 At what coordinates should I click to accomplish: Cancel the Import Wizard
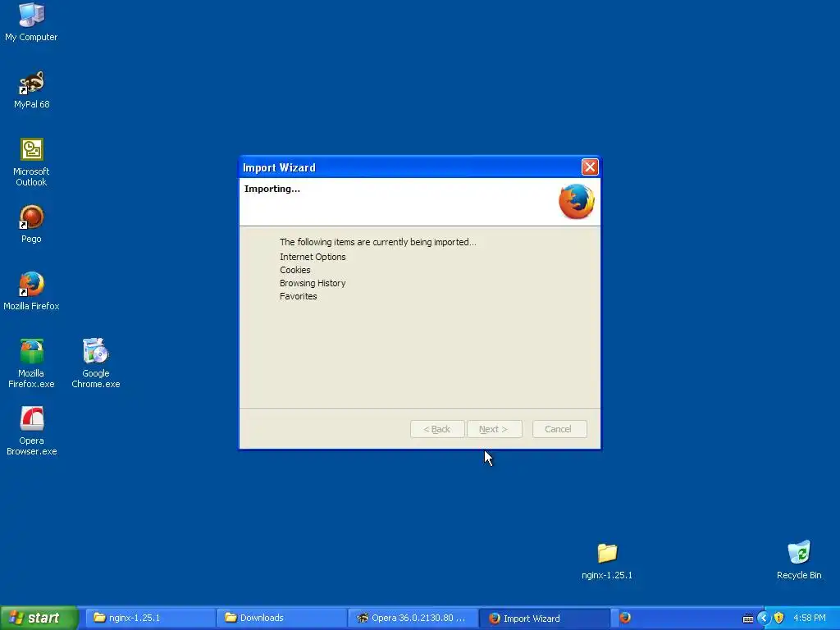(559, 429)
